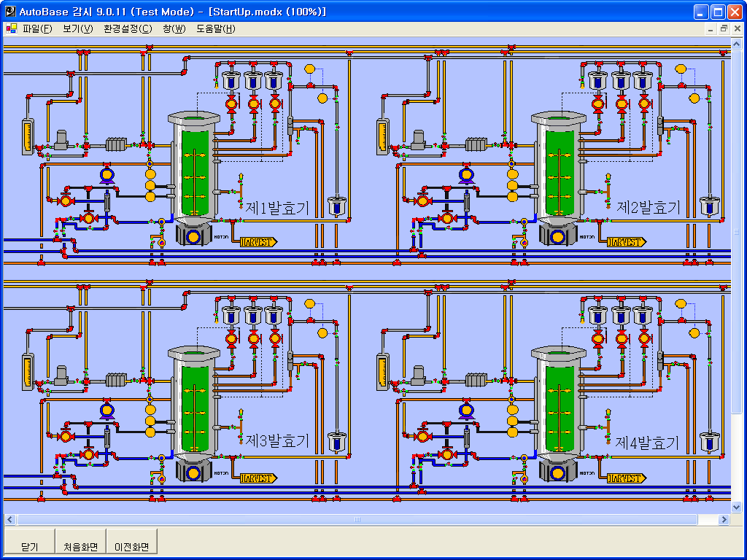747x560 pixels.
Task: Click the HARVEST arrow of fermenter 1 (제1발효기)
Action: point(259,241)
